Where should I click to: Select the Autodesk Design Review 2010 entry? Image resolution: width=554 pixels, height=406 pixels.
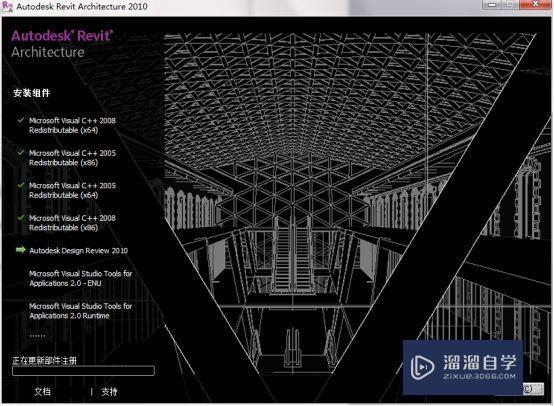pyautogui.click(x=78, y=251)
